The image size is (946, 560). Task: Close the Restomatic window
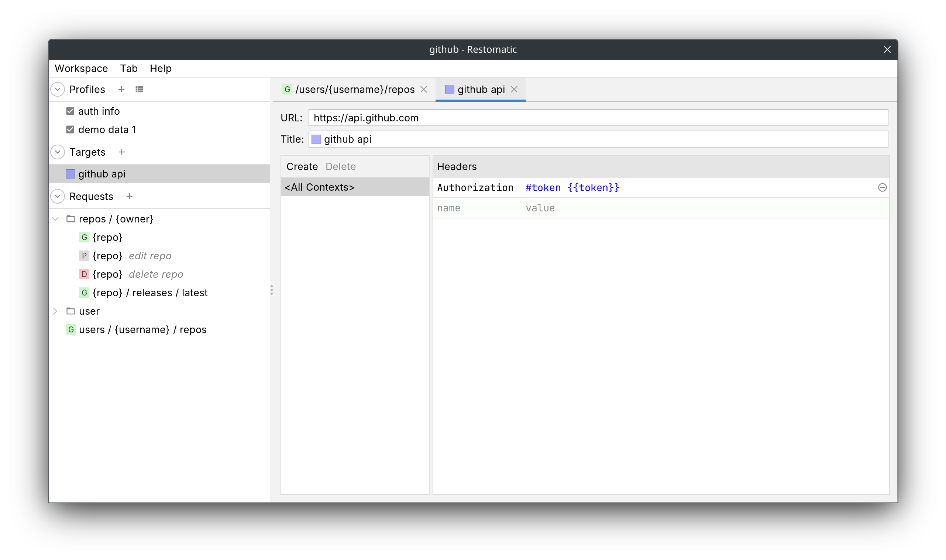tap(887, 49)
